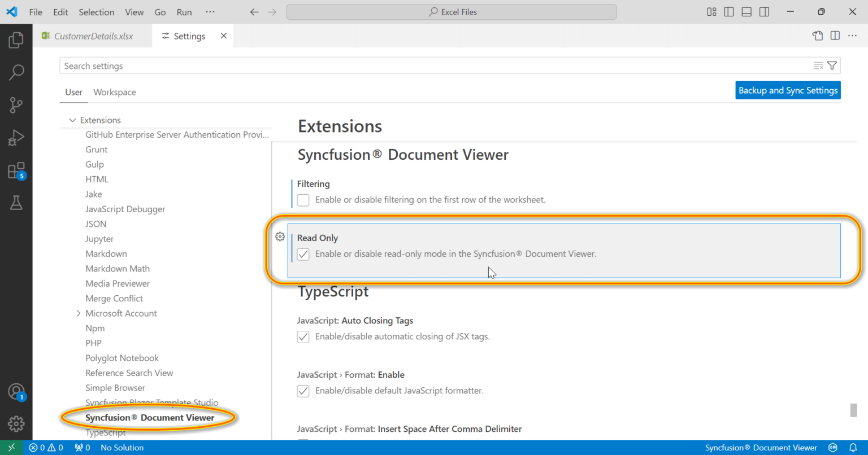
Task: Uncheck JavaScript Auto Closing Tags
Action: 303,336
